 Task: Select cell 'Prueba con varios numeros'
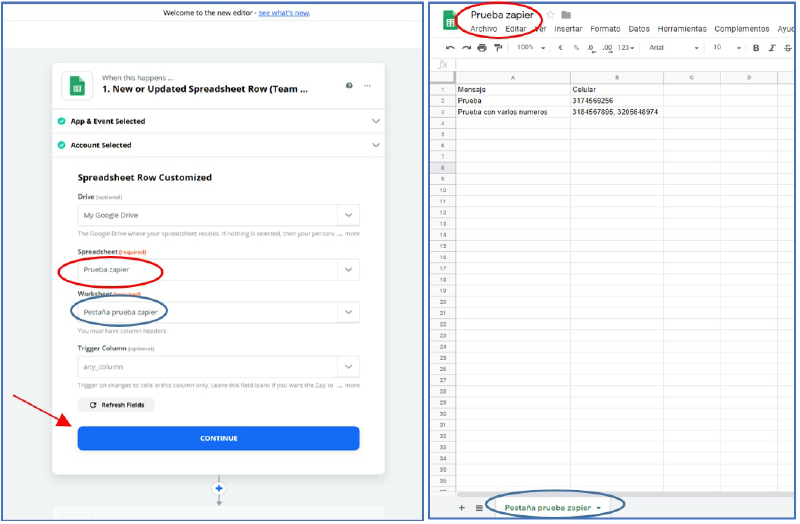(x=513, y=112)
